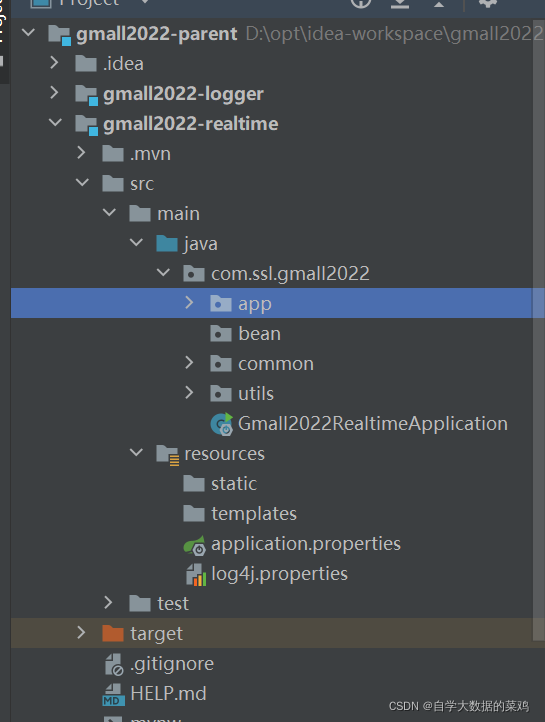Collapse the com.ssl.gmall2022 package arrow
The width and height of the screenshot is (545, 722).
pos(163,272)
